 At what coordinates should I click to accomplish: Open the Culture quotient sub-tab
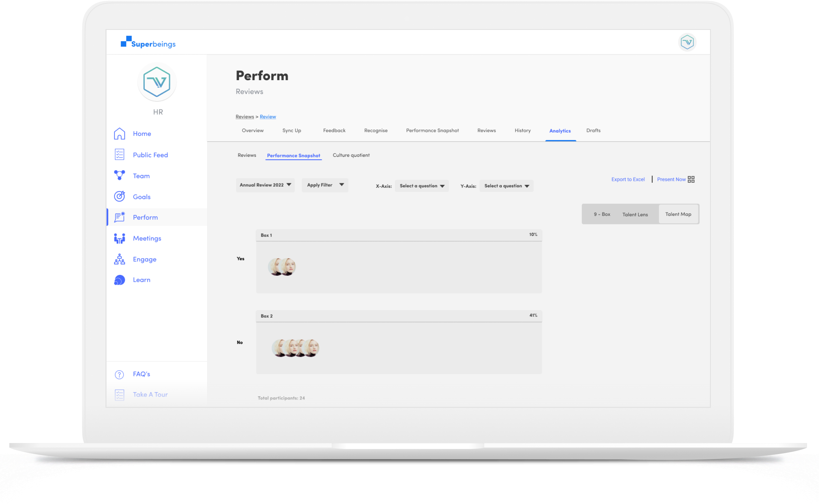pyautogui.click(x=351, y=155)
